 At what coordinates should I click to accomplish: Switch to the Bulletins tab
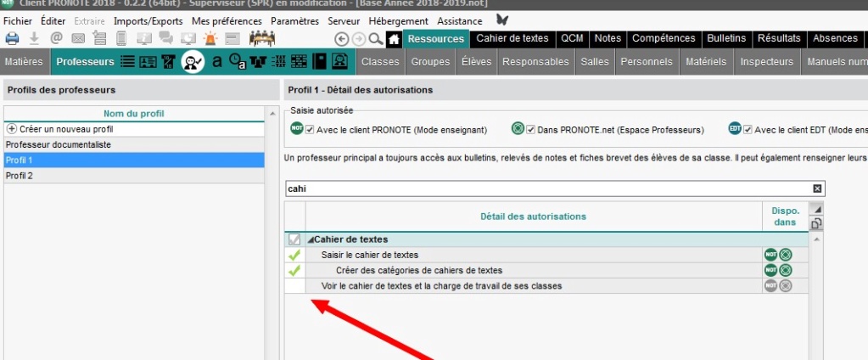[726, 39]
